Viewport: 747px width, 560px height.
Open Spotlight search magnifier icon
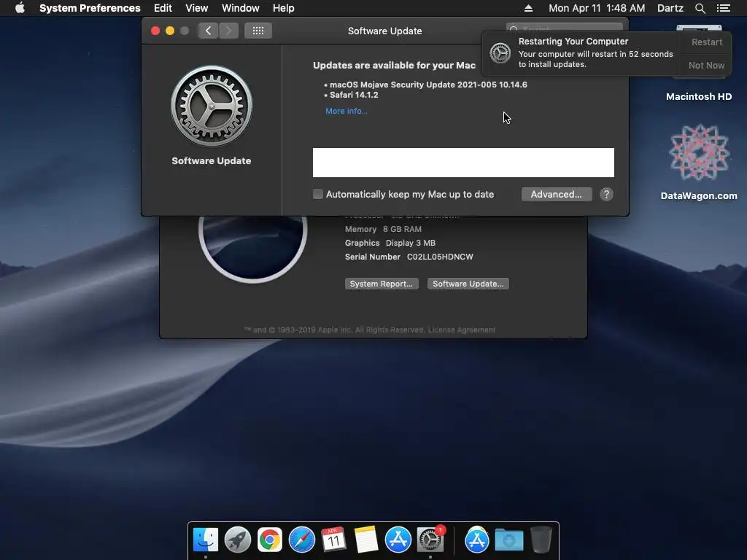[700, 8]
